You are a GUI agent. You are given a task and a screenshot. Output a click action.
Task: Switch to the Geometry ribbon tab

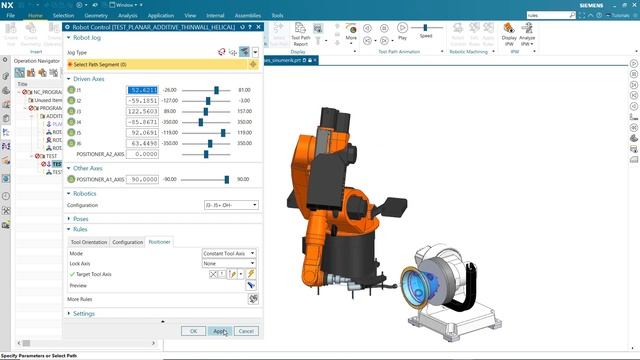point(96,16)
